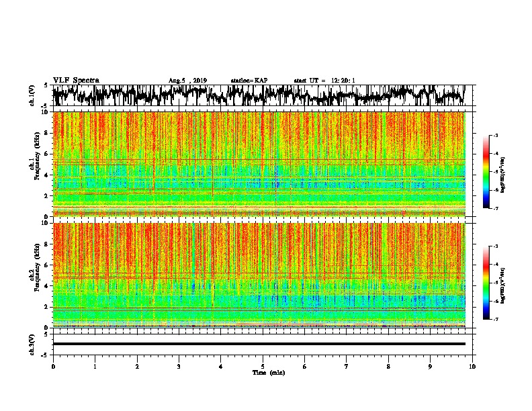The height and width of the screenshot is (411, 532).
Task: Click the "6" kHz tick of ch.1 spectrogram
Action: [47, 154]
